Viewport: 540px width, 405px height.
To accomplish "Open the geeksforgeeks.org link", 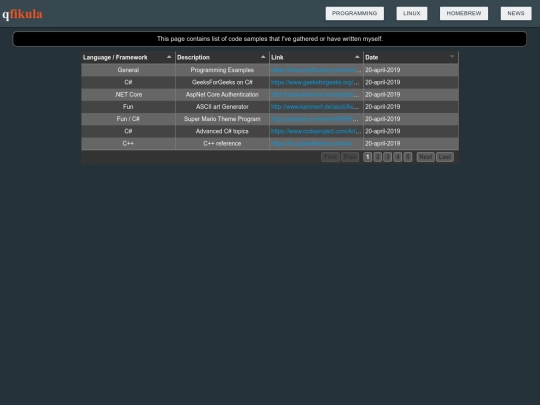I will pos(316,82).
